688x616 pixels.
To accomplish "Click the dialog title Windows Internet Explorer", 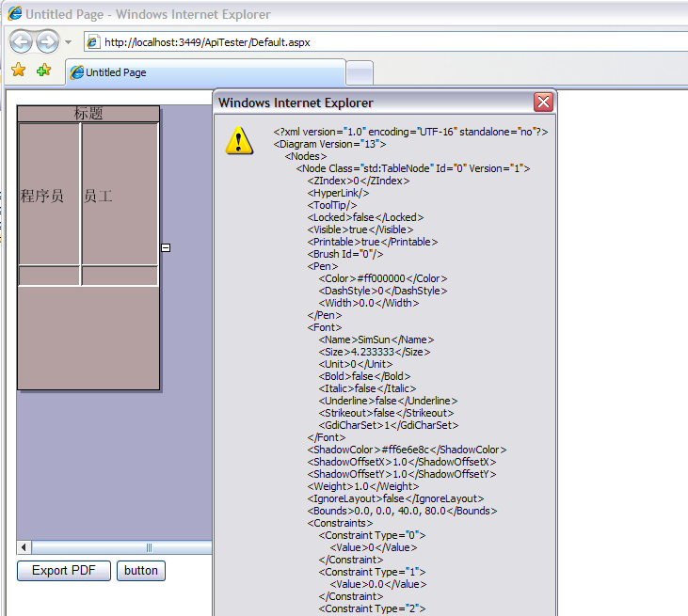I will (296, 103).
